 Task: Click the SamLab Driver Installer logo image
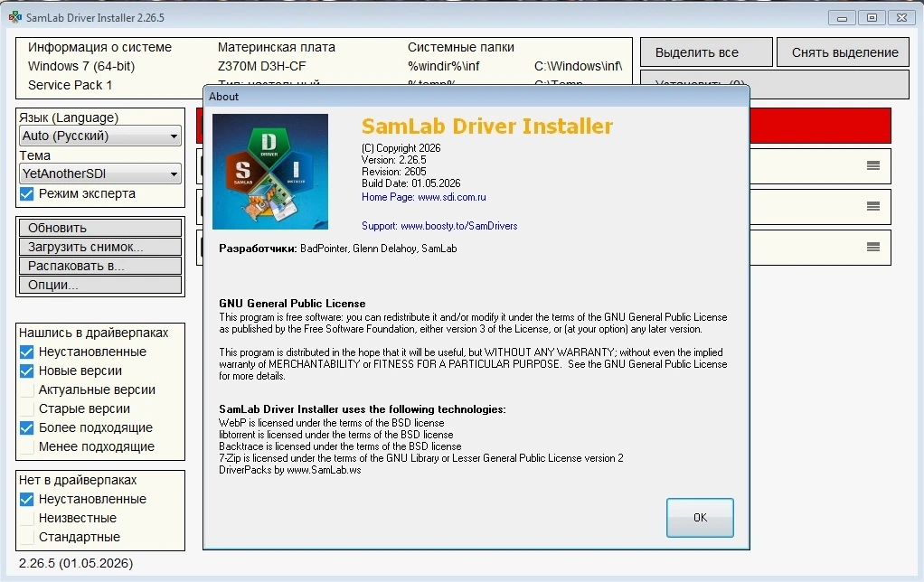pyautogui.click(x=270, y=172)
